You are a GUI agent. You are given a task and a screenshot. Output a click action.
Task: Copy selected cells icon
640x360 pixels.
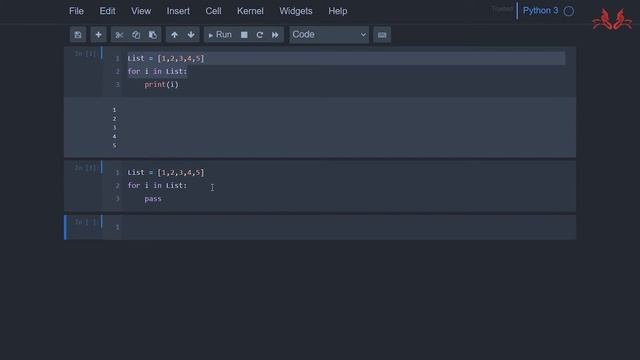(x=136, y=35)
